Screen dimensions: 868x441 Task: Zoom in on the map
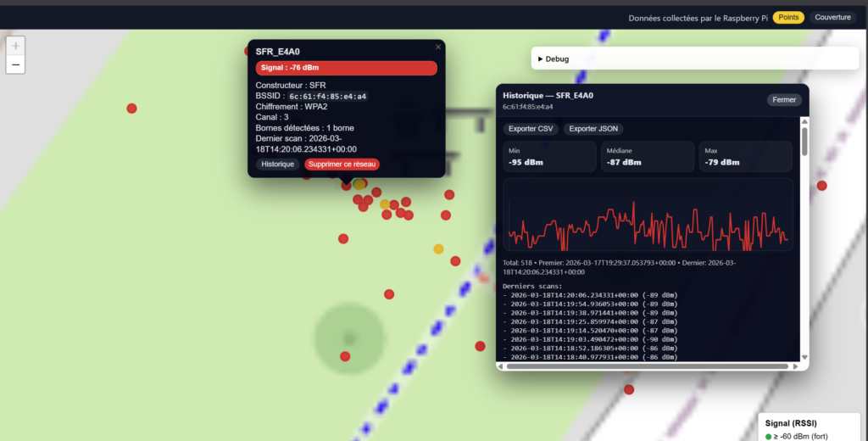coord(15,46)
